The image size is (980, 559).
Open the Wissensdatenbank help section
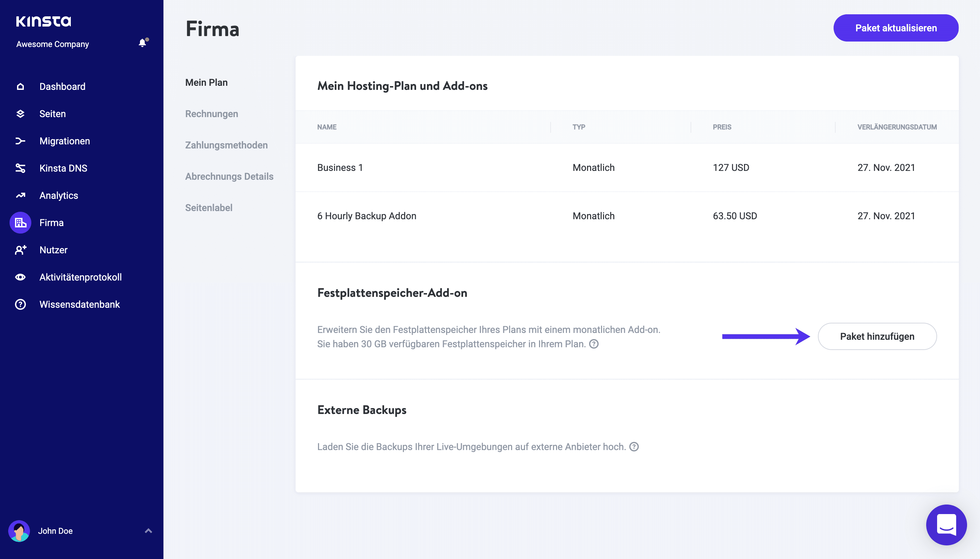79,304
